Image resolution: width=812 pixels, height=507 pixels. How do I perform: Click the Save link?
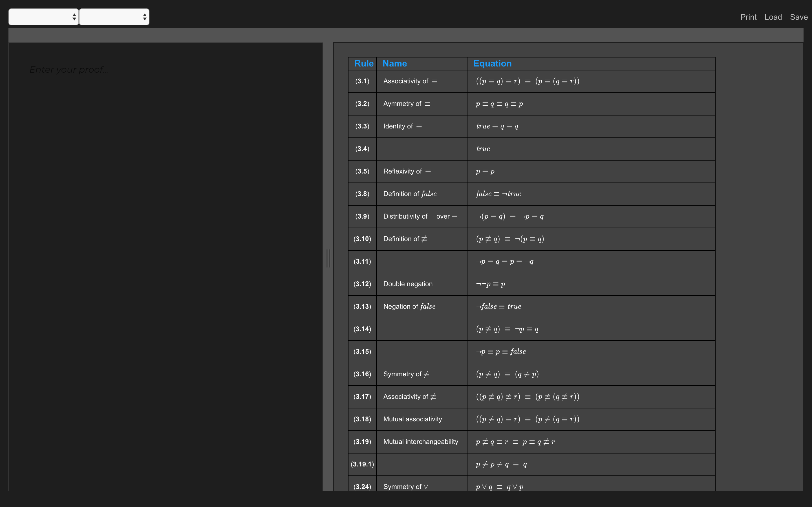click(x=798, y=17)
